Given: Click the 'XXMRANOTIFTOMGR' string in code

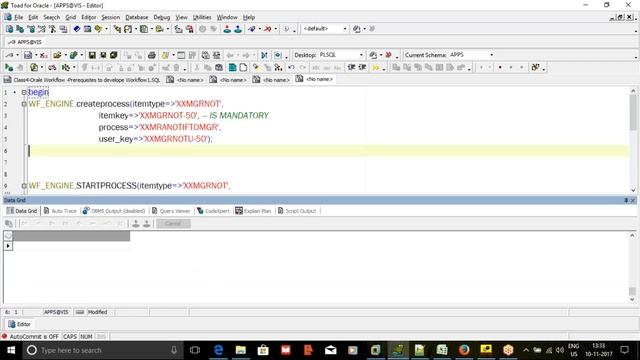Looking at the screenshot, I should [179, 127].
